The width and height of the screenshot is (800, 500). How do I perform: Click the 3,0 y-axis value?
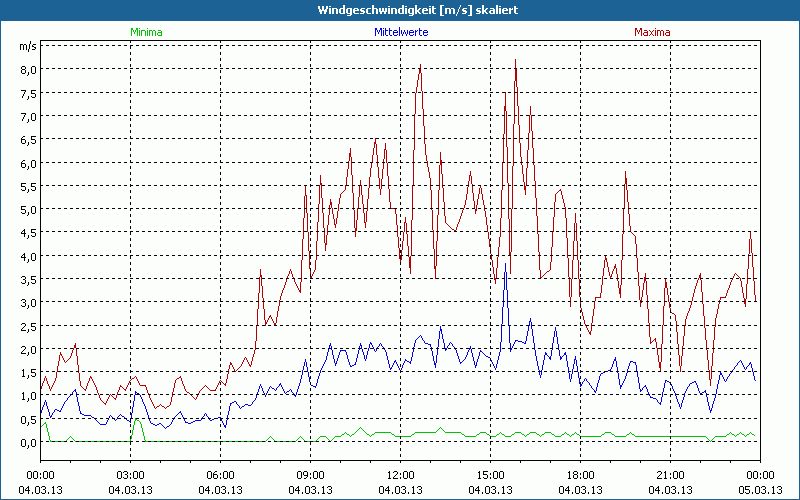[29, 303]
